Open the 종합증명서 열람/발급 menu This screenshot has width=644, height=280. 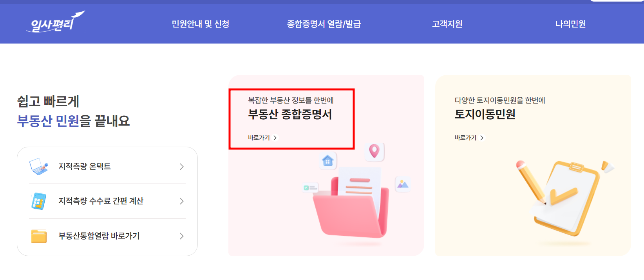(324, 24)
